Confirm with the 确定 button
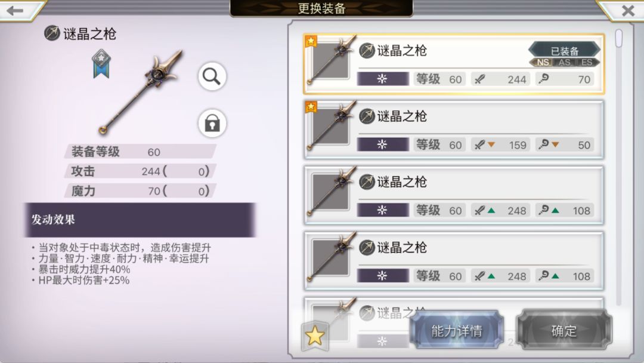 (564, 330)
